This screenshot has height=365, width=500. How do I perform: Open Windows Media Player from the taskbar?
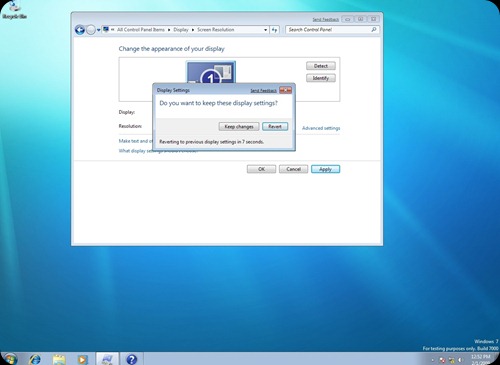click(82, 360)
